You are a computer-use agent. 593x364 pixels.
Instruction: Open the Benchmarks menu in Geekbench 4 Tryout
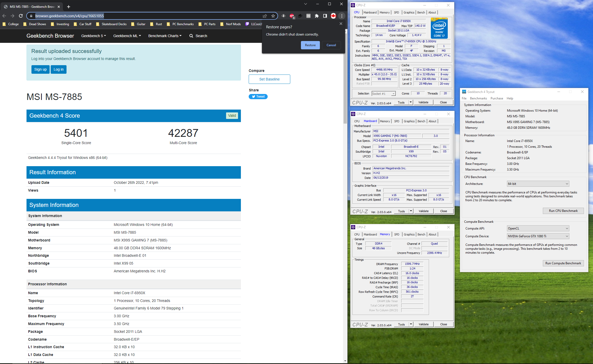pyautogui.click(x=478, y=98)
